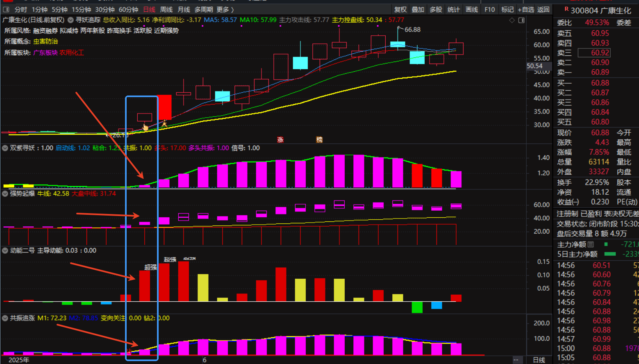The width and height of the screenshot is (639, 364).
Task: Click the diamond icon above the price axis
Action: point(512,20)
